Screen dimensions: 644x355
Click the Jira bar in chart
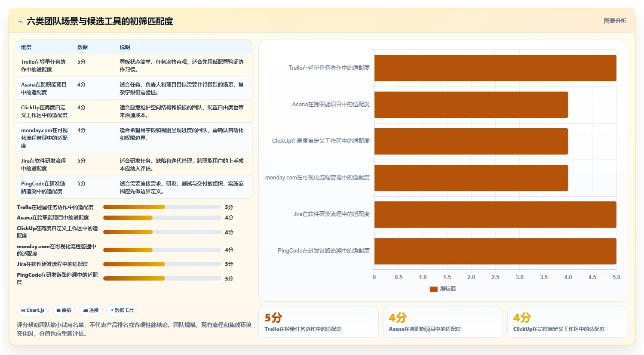pos(495,214)
